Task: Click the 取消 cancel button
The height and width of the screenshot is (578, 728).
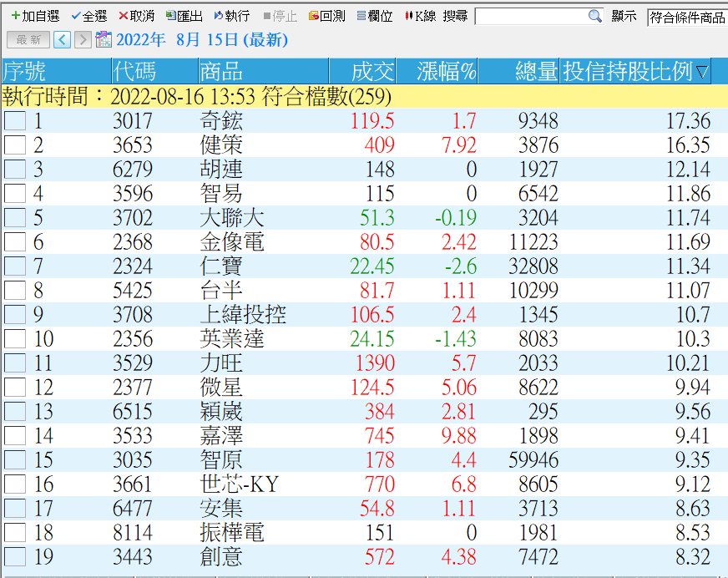Action: point(136,16)
